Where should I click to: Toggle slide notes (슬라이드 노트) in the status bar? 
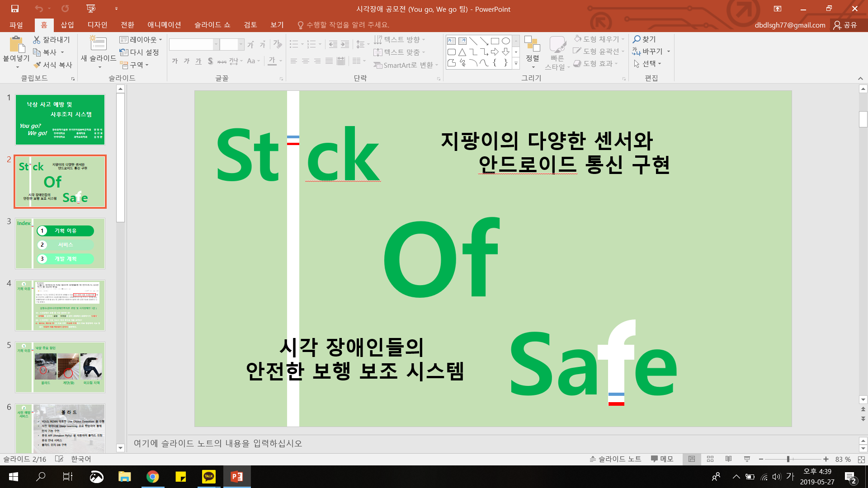[x=615, y=459]
